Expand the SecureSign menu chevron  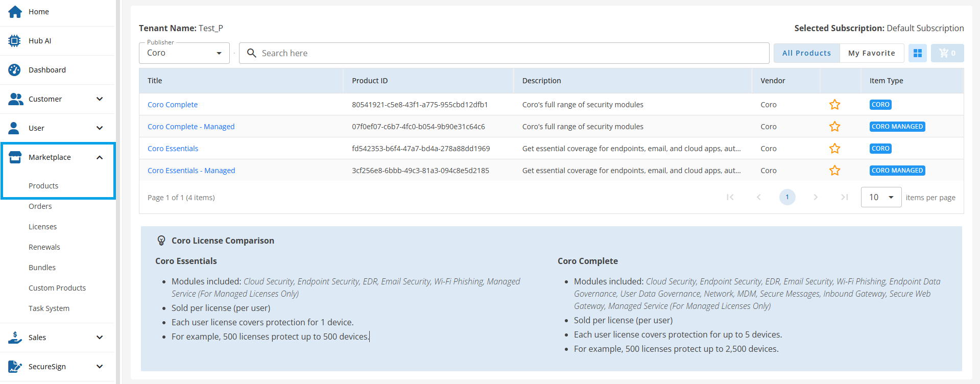tap(100, 367)
